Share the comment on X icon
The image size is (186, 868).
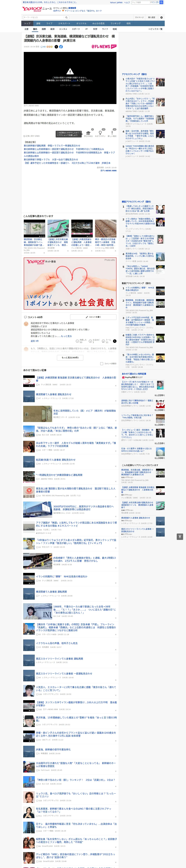point(114,341)
